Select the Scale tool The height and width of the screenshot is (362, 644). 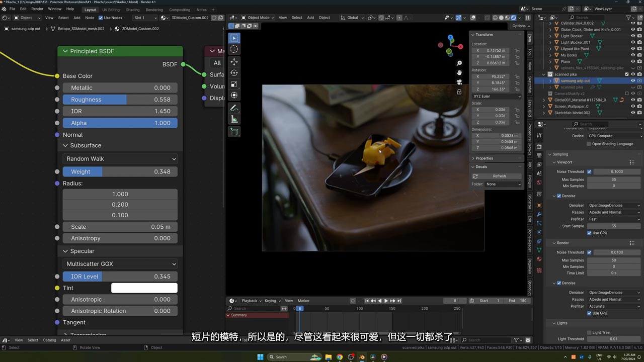click(234, 84)
